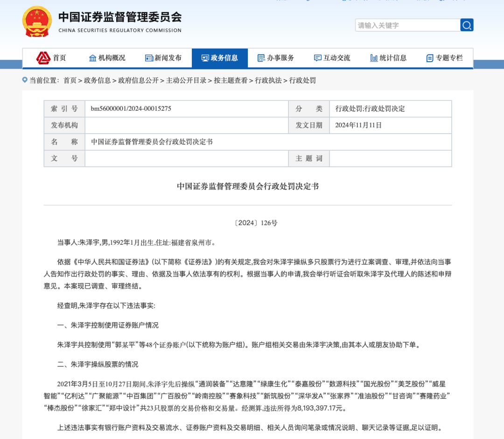The height and width of the screenshot is (439, 504).
Task: Click category value 行政处罚;行政处罚决定
Action: tap(370, 109)
